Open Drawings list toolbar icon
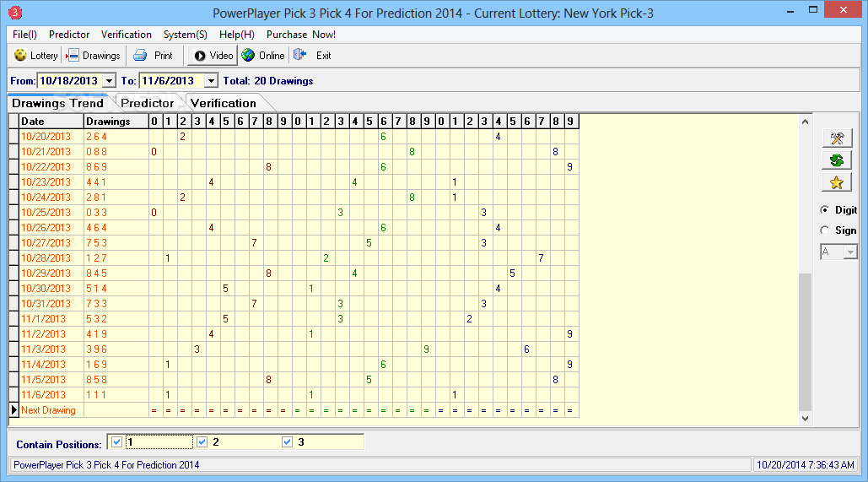The image size is (868, 482). pos(73,56)
